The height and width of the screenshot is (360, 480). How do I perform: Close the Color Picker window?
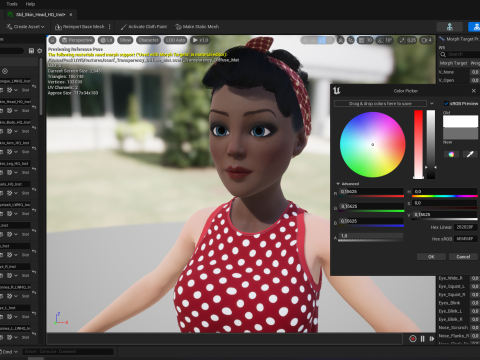click(474, 91)
